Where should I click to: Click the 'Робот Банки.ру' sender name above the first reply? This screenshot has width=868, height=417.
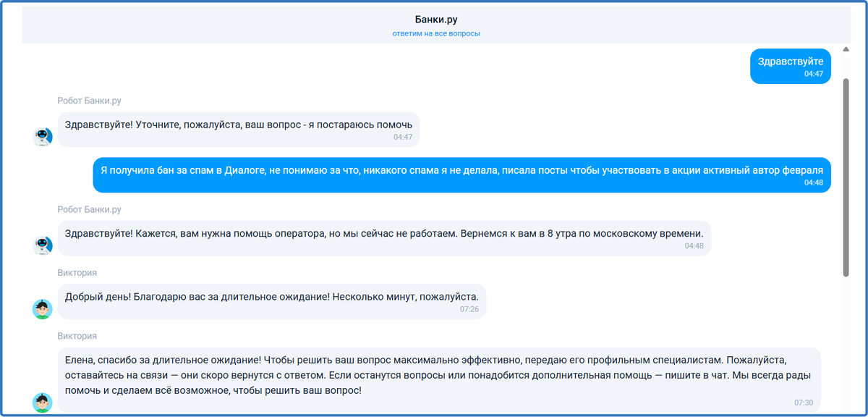(x=90, y=101)
